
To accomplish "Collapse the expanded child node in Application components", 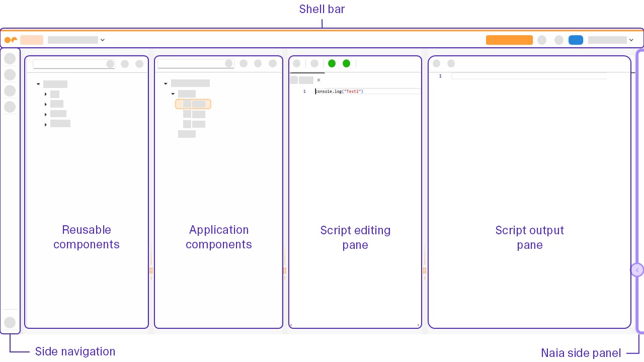I will pyautogui.click(x=173, y=94).
